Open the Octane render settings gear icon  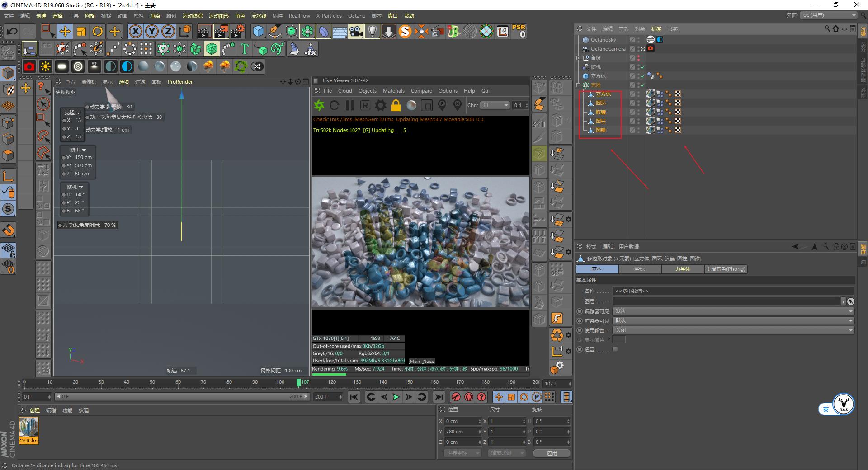tap(380, 105)
